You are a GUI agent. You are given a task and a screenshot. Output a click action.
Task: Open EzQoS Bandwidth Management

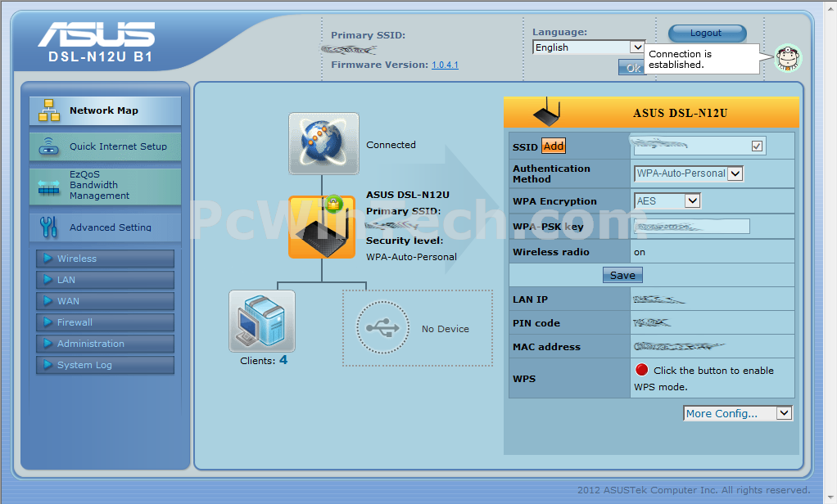pyautogui.click(x=105, y=185)
